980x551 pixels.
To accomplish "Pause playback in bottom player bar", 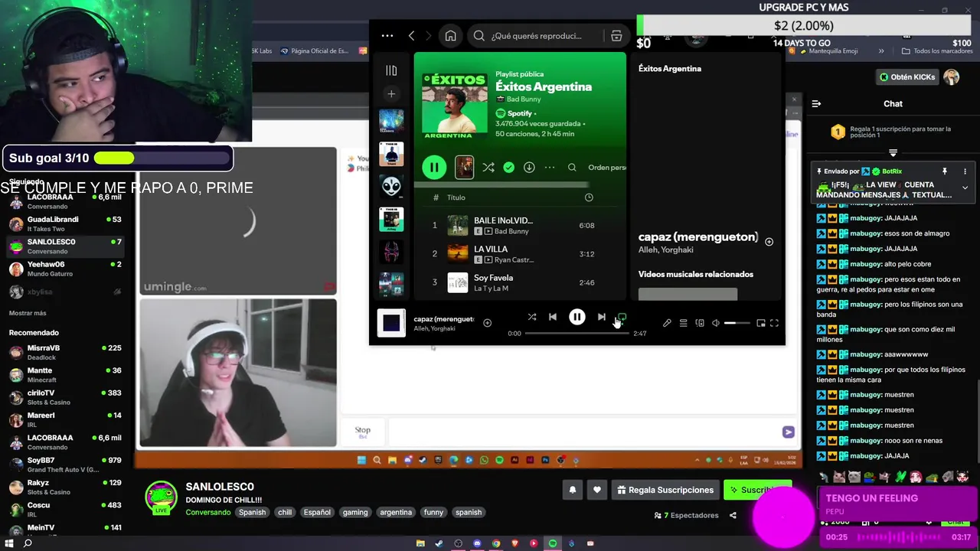I will [x=577, y=317].
